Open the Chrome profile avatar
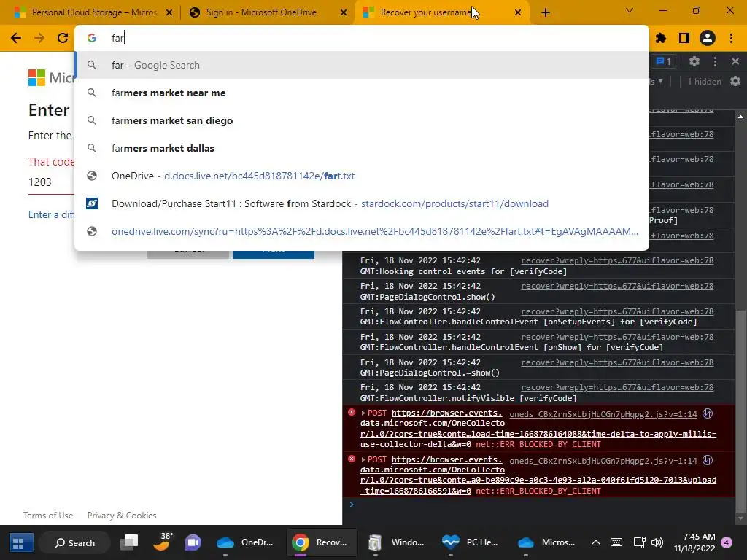This screenshot has height=560, width=747. pos(708,38)
